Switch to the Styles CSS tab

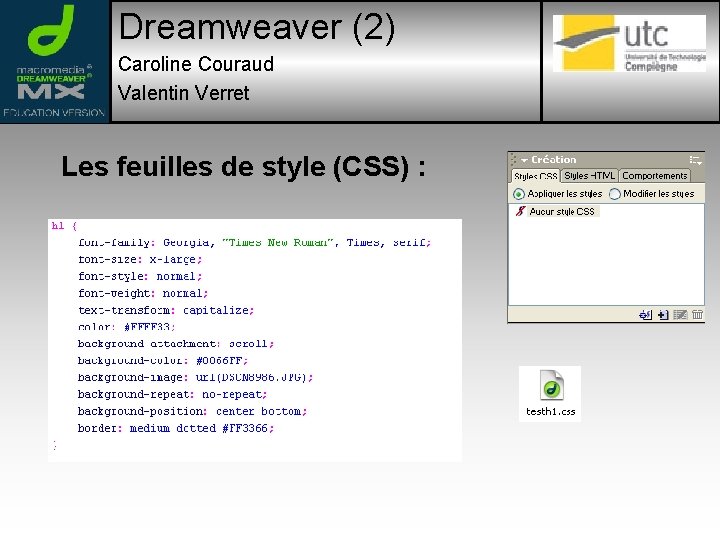[536, 176]
